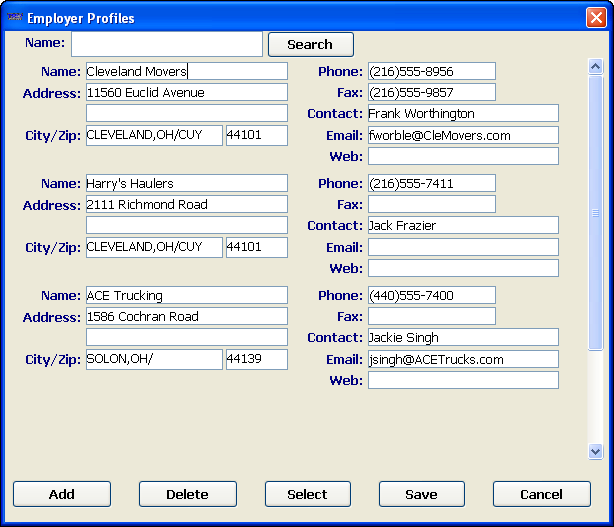Image resolution: width=614 pixels, height=527 pixels.
Task: Click the 44139 zip code field
Action: click(x=257, y=359)
